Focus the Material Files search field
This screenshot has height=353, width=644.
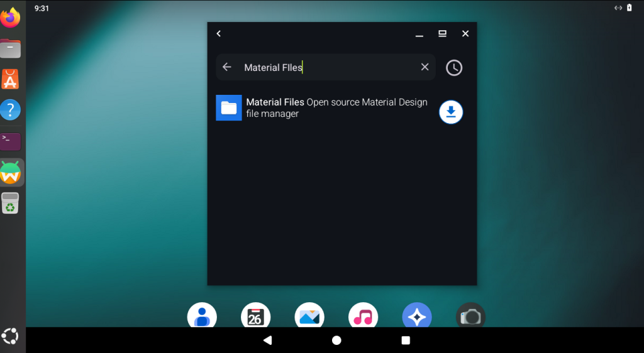coord(327,67)
